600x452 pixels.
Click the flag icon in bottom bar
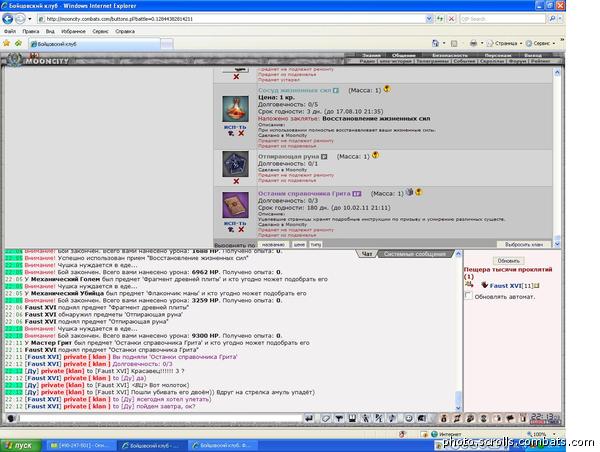(510, 419)
